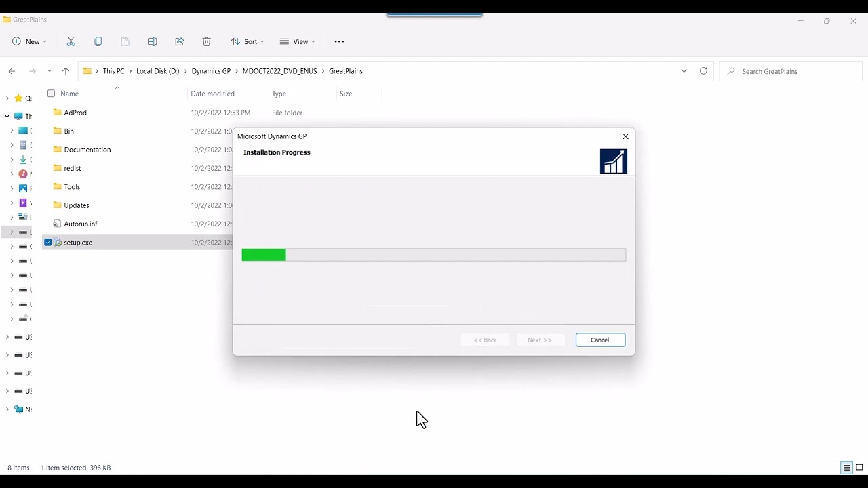Screen dimensions: 868x488
Task: Select the Documentation folder row
Action: pos(138,150)
